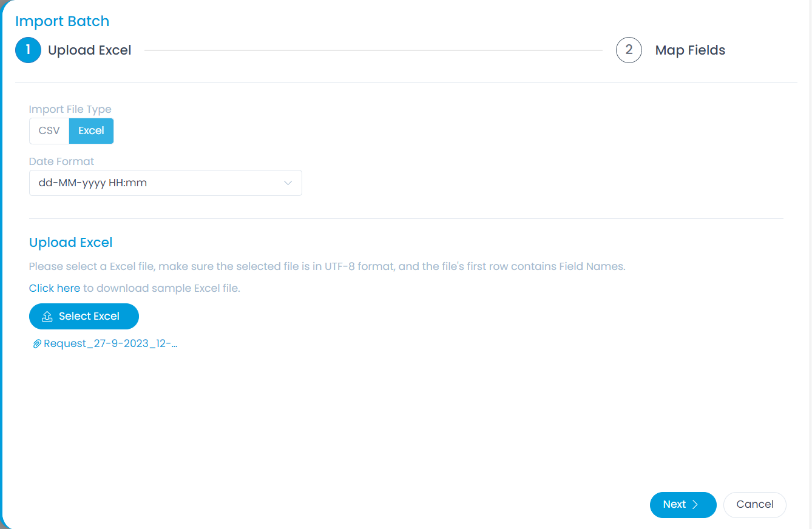The width and height of the screenshot is (812, 529).
Task: Open the Date Format dropdown
Action: (165, 183)
